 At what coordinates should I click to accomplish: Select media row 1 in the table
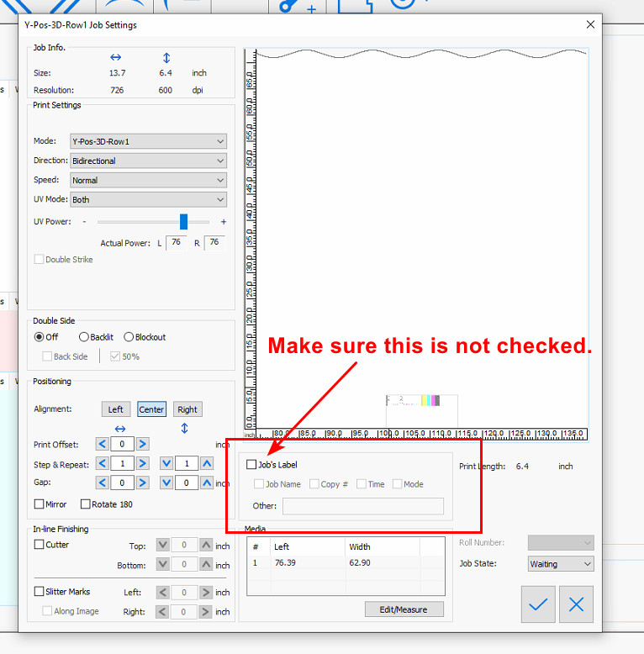point(346,562)
